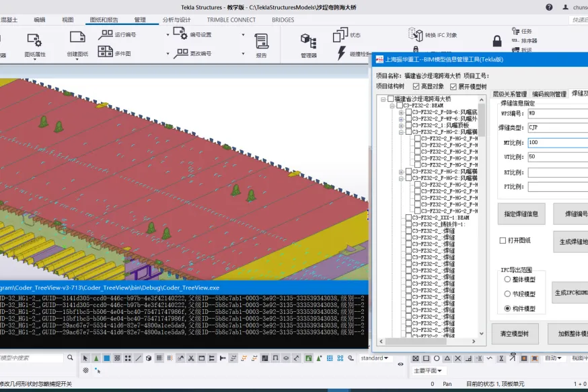Screen dimensions: 588x392
Task: Click the 指定焊缝信息 button
Action: pos(521,214)
